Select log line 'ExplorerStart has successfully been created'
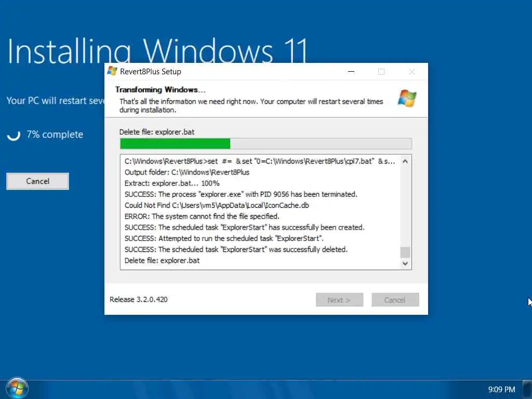 (x=244, y=228)
